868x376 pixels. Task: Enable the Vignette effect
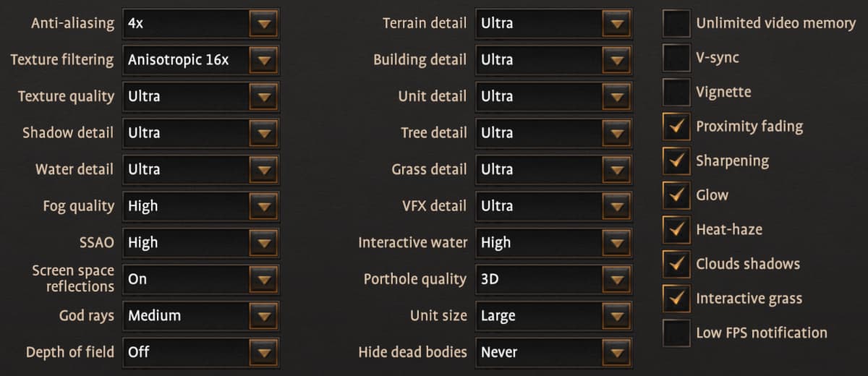tap(676, 92)
